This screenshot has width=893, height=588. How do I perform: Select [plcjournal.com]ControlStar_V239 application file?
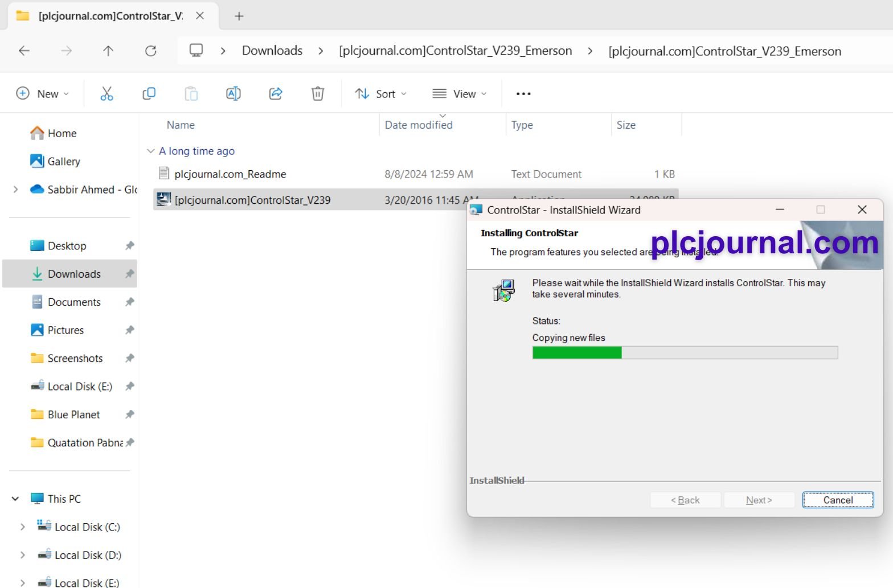click(252, 200)
